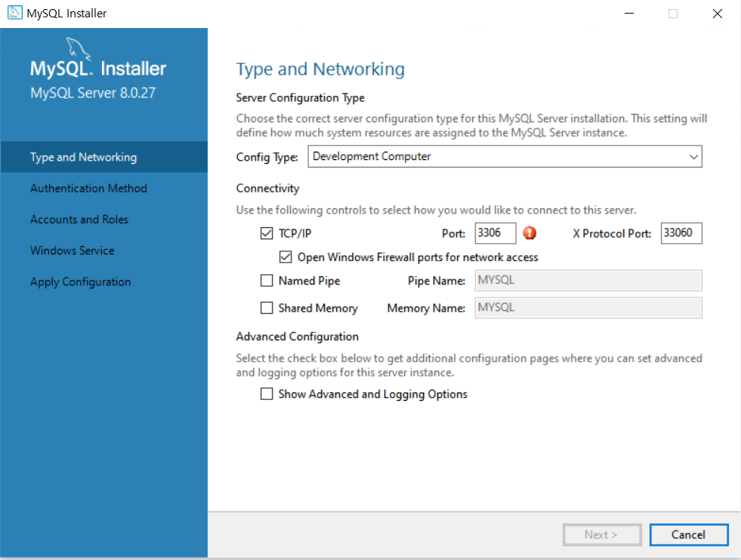Click the Port input field showing 3306
741x560 pixels.
click(x=496, y=232)
